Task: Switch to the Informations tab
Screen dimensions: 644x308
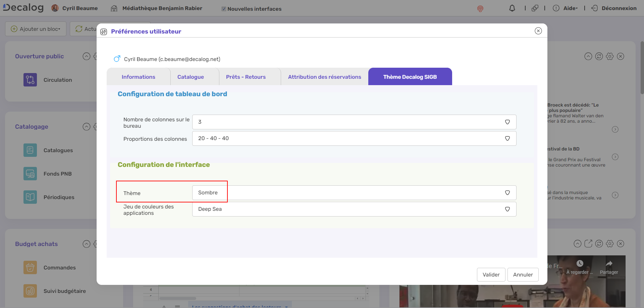Action: pos(139,77)
